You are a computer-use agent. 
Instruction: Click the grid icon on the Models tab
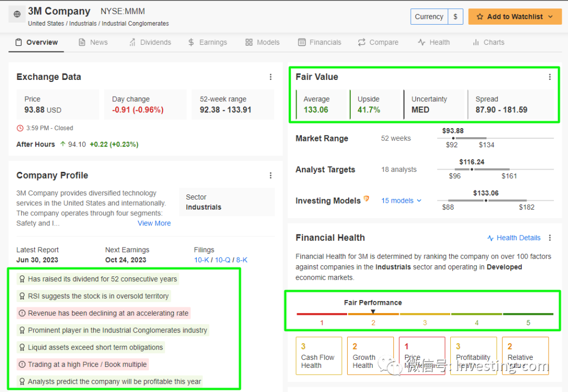coord(249,43)
